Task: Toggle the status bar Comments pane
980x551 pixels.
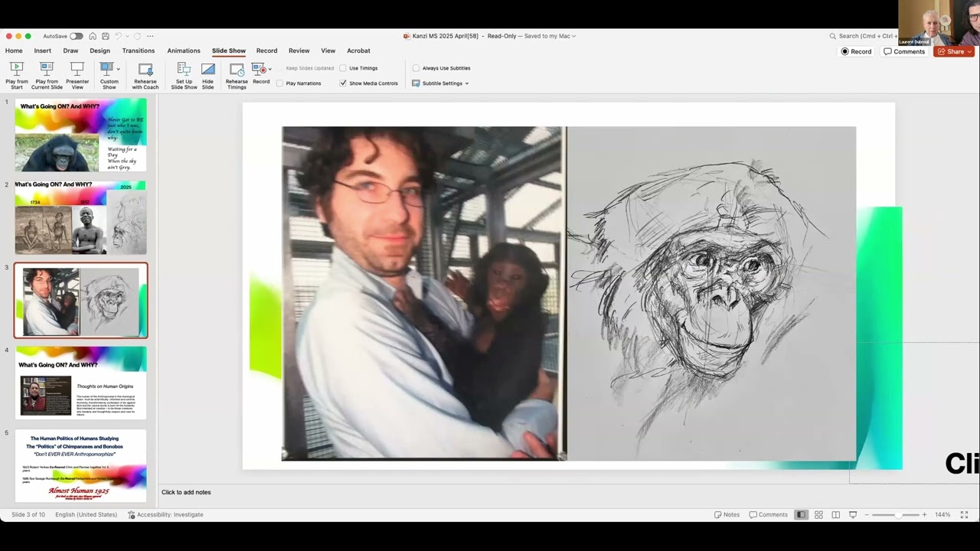Action: coord(768,515)
